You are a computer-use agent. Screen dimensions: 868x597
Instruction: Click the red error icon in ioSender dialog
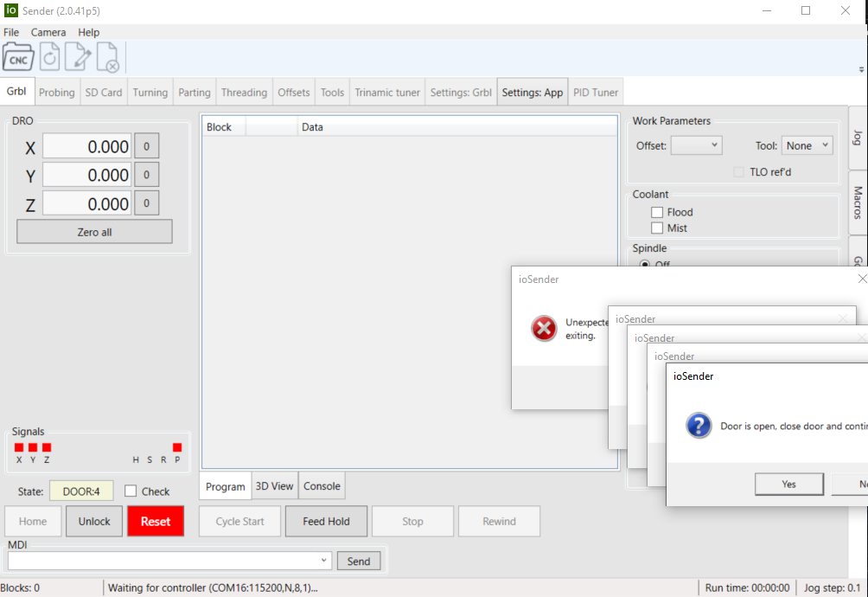(544, 329)
